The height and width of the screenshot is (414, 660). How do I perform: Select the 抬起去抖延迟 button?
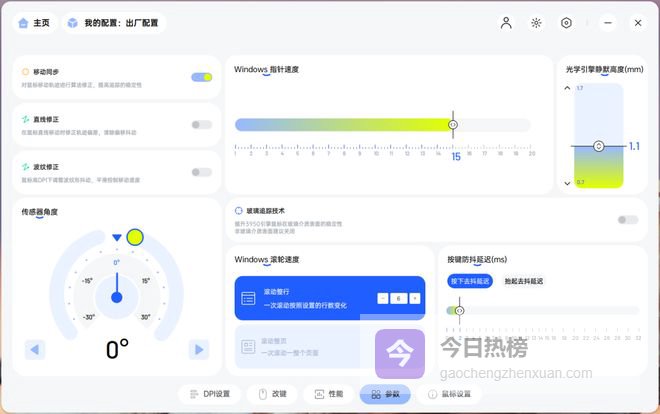[x=526, y=282]
